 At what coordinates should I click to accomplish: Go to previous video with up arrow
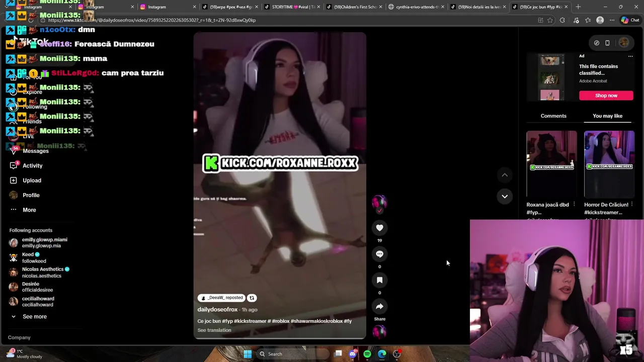click(x=505, y=175)
